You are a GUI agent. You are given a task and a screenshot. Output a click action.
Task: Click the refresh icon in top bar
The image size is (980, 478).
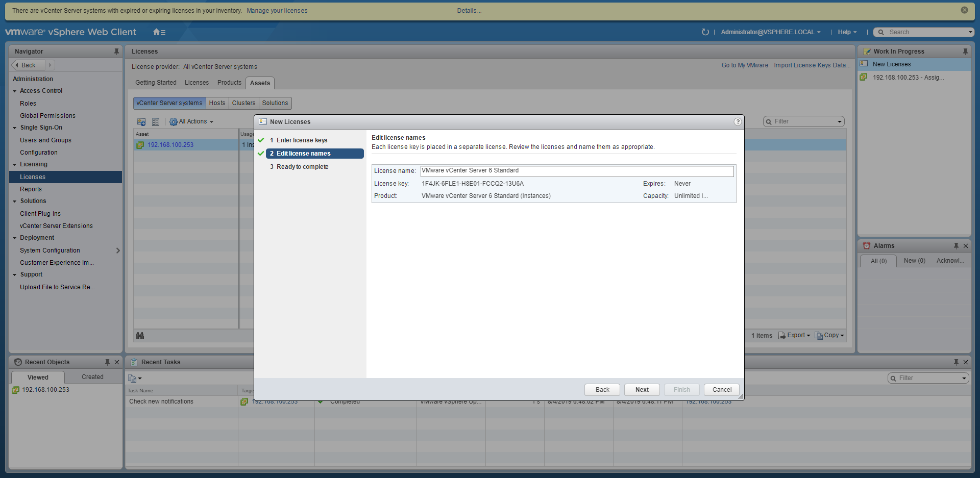[x=705, y=32]
